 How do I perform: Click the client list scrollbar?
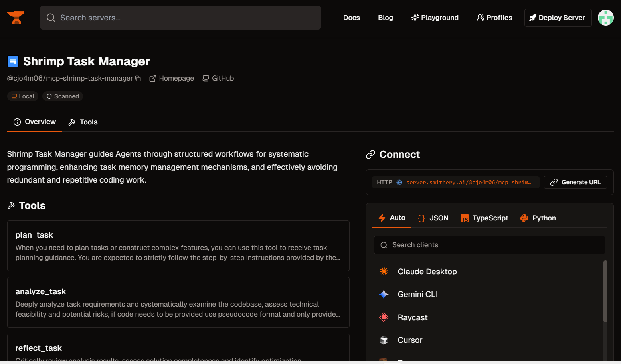[605, 291]
